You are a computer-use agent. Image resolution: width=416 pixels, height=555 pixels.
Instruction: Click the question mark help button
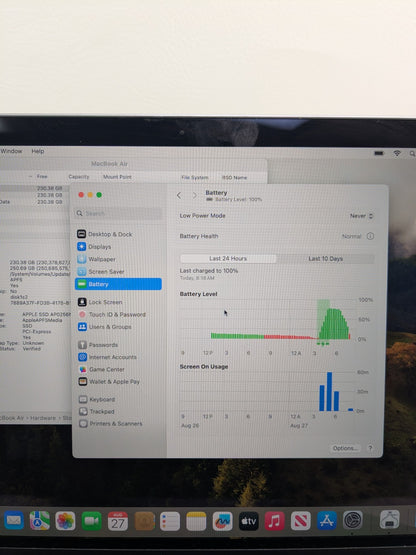tap(370, 448)
